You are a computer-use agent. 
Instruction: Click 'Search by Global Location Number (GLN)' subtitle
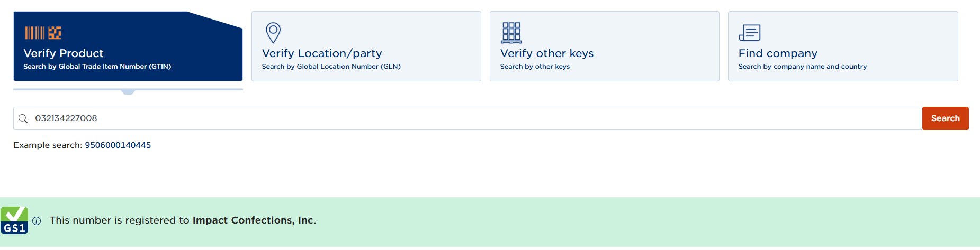pos(331,67)
